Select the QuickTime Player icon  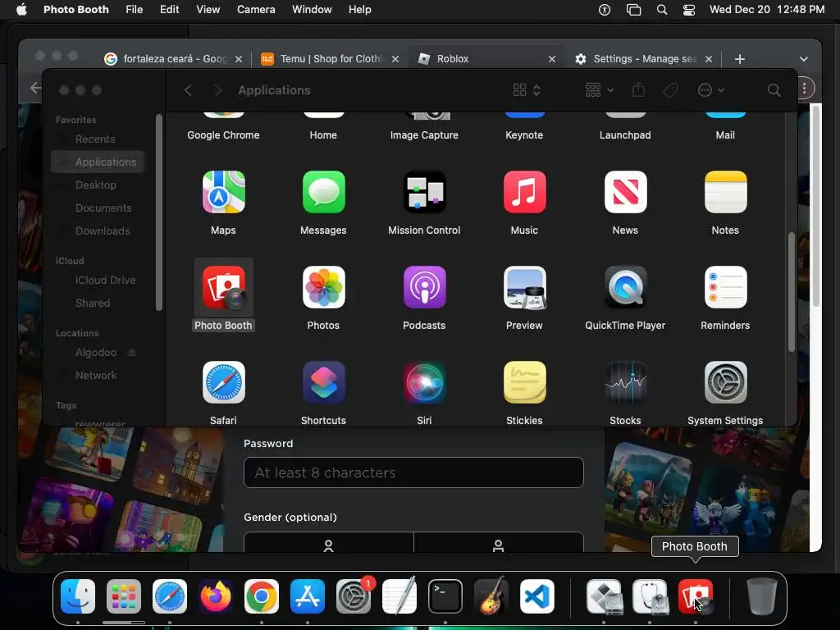coord(625,287)
